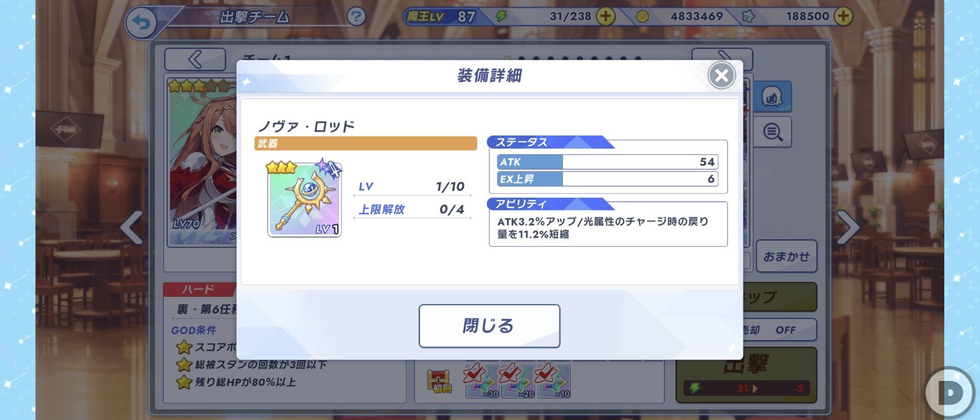The image size is (980, 420).
Task: Select the ハード difficulty tab
Action: click(x=199, y=289)
